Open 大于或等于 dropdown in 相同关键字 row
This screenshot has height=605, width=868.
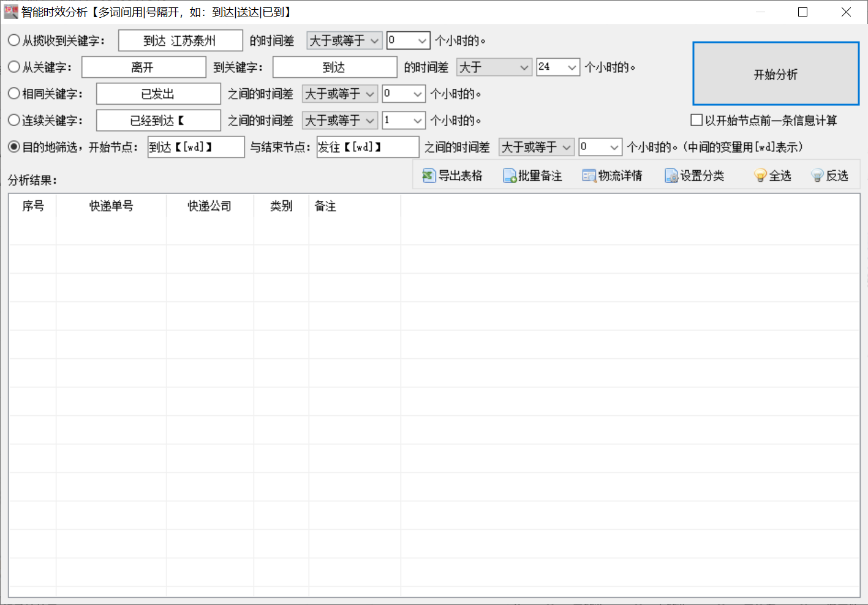click(340, 94)
